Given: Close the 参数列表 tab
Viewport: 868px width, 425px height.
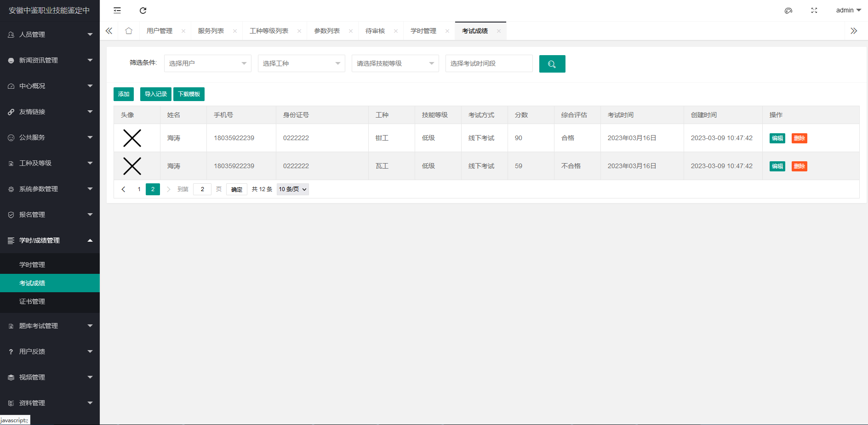Looking at the screenshot, I should [351, 31].
